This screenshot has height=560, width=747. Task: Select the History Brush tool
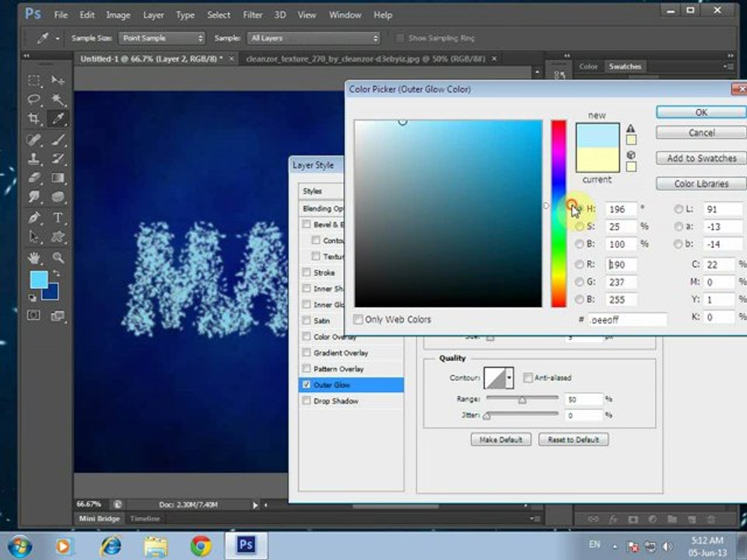(x=58, y=159)
